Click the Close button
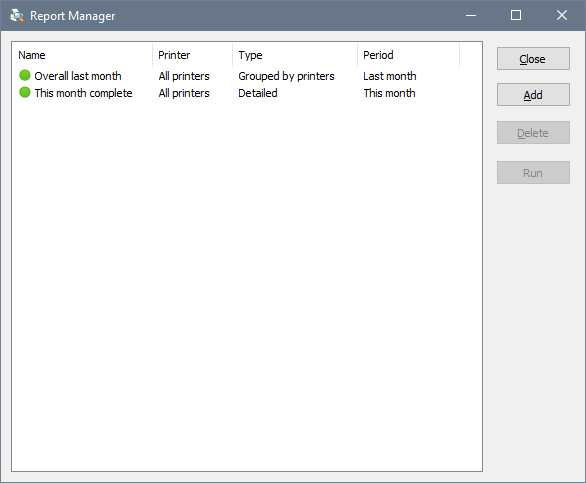This screenshot has width=586, height=483. click(x=533, y=59)
